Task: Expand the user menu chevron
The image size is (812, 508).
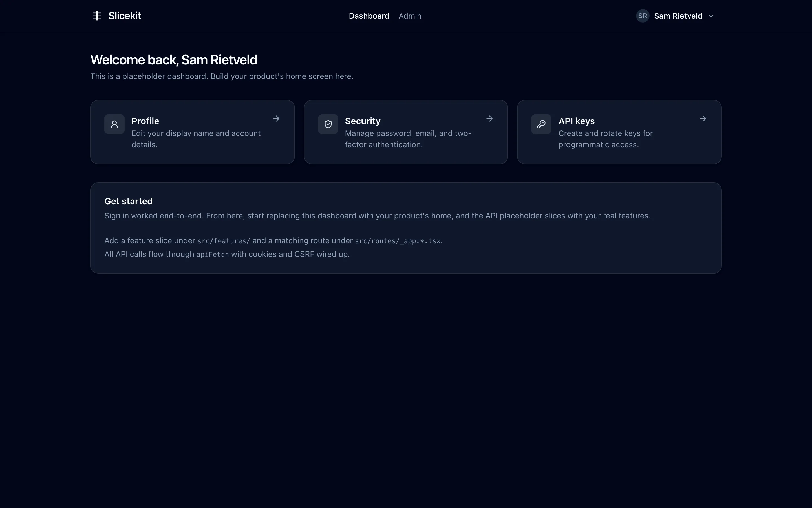Action: coord(711,16)
